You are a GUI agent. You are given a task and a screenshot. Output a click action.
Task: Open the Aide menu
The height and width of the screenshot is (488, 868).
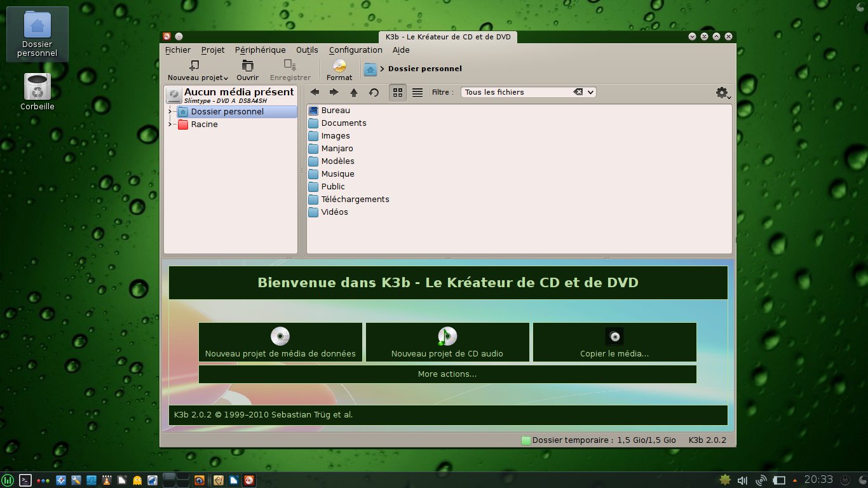[401, 50]
